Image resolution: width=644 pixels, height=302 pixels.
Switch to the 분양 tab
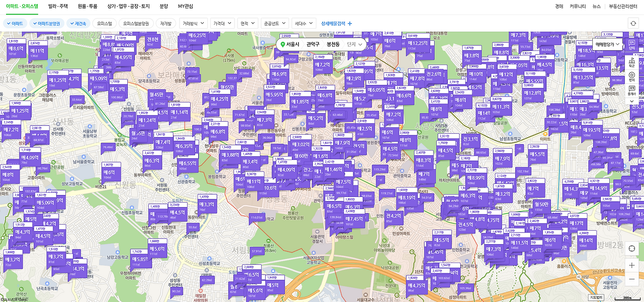[x=164, y=6]
